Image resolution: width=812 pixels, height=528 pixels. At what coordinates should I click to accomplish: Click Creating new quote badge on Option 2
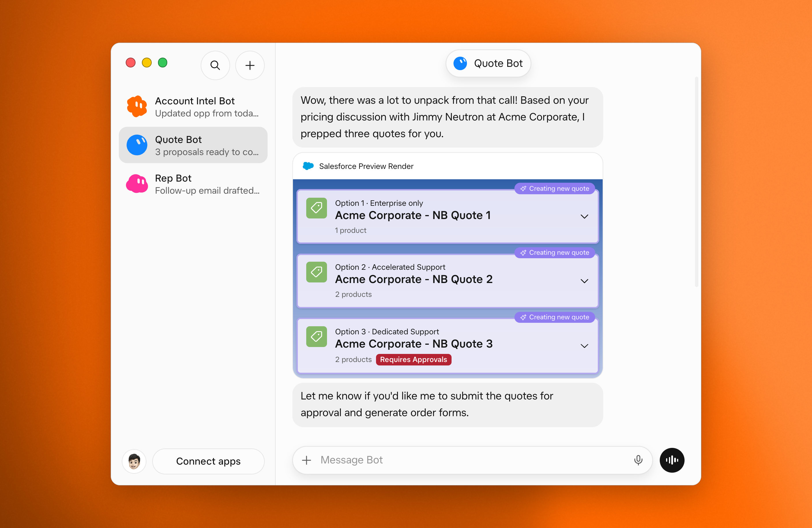(555, 253)
